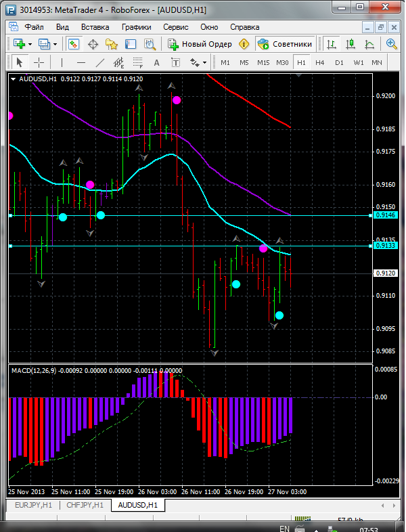
Task: Switch chart to M15 timeframe
Action: point(263,63)
